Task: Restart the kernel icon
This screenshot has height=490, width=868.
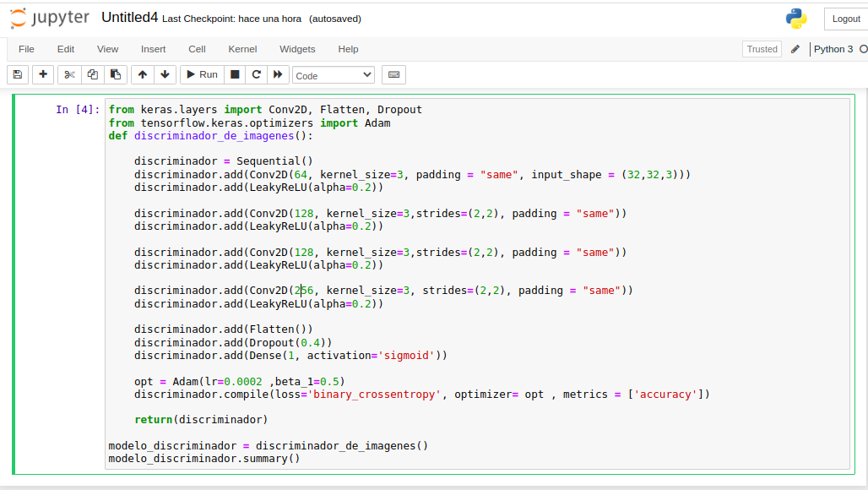Action: (x=256, y=74)
